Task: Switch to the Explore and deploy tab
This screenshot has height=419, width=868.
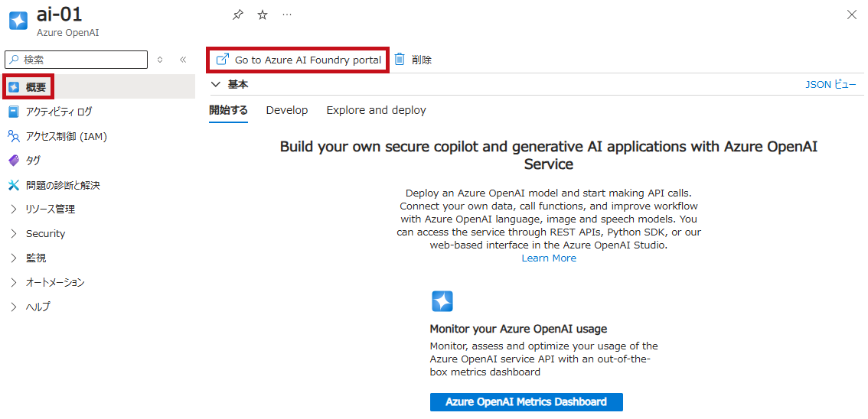Action: pyautogui.click(x=377, y=110)
